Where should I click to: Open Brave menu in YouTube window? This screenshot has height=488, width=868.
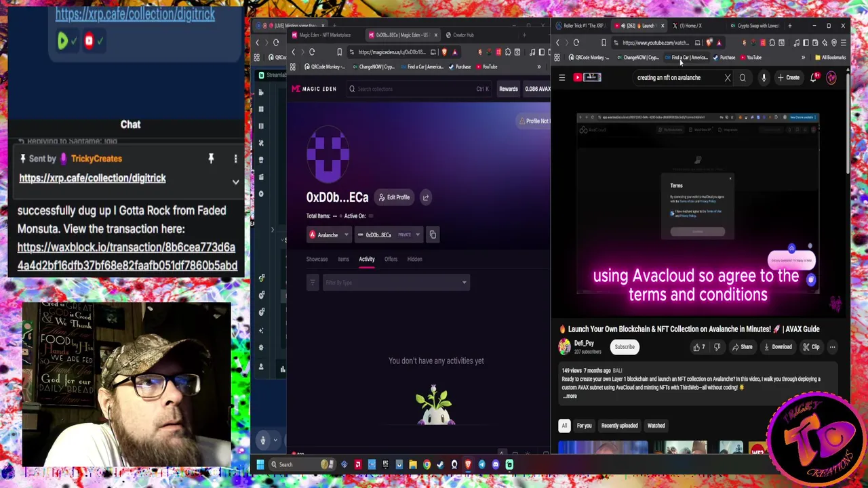(844, 43)
